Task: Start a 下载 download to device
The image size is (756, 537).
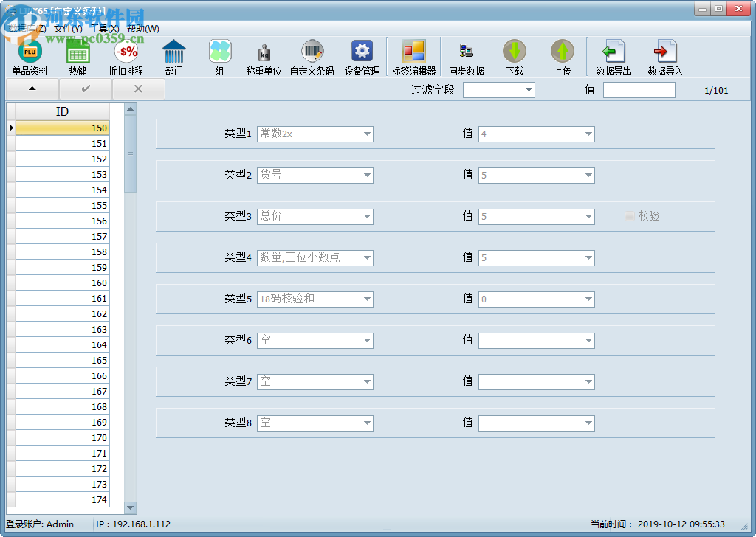Action: point(515,56)
